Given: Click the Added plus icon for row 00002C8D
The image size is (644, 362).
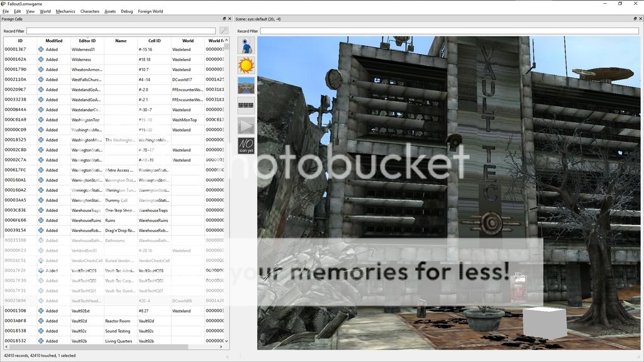Looking at the screenshot, I should pos(41,150).
